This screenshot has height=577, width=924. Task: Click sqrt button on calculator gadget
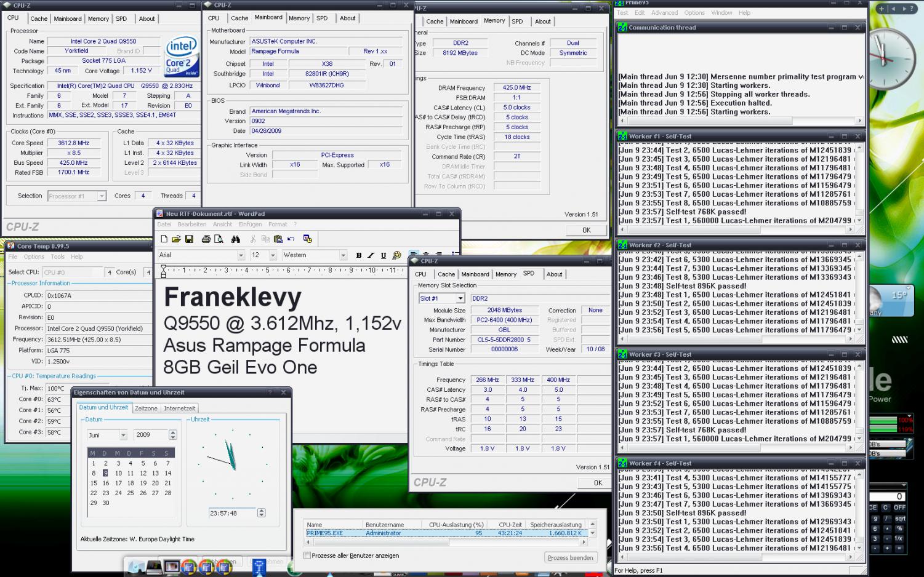tap(900, 518)
